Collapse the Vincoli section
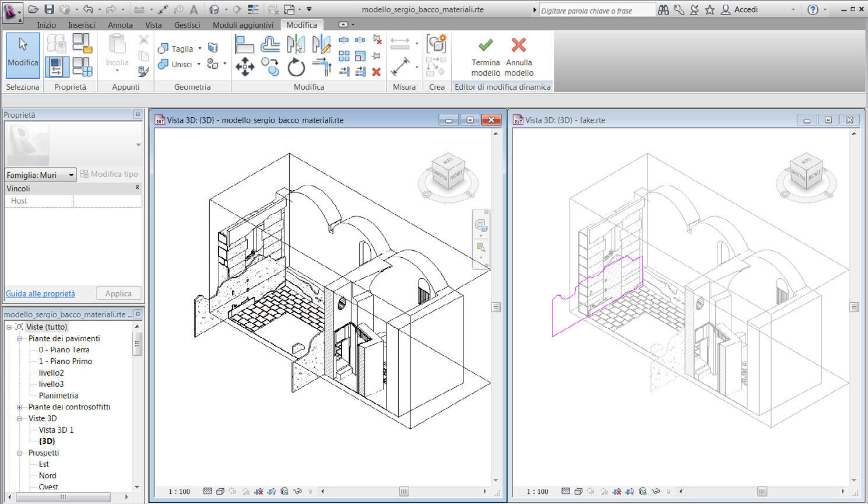Image resolution: width=868 pixels, height=504 pixels. [138, 188]
